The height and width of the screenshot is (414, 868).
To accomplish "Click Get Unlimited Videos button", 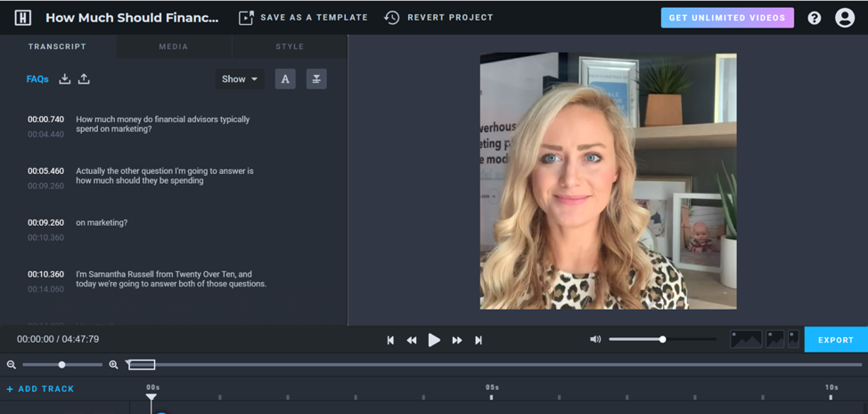I will 726,18.
